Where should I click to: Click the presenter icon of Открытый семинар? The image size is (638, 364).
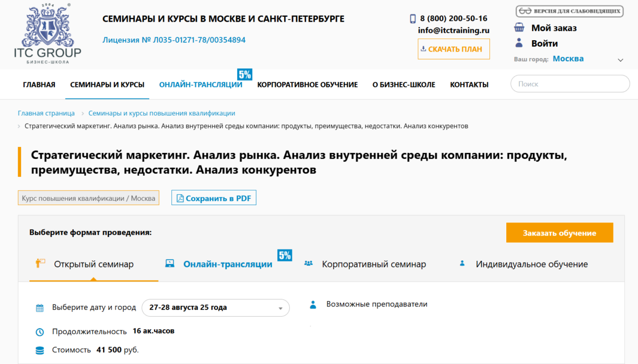click(40, 264)
